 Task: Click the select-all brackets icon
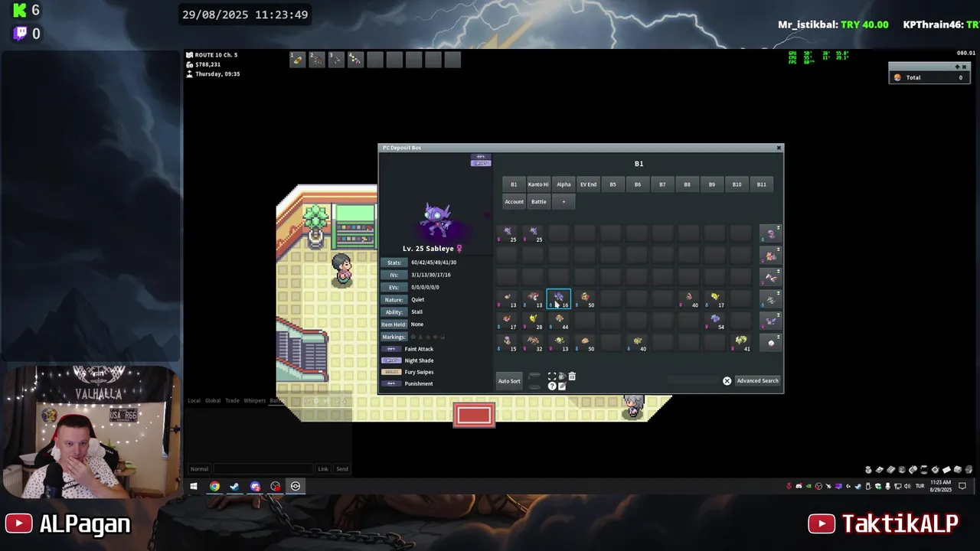point(552,377)
